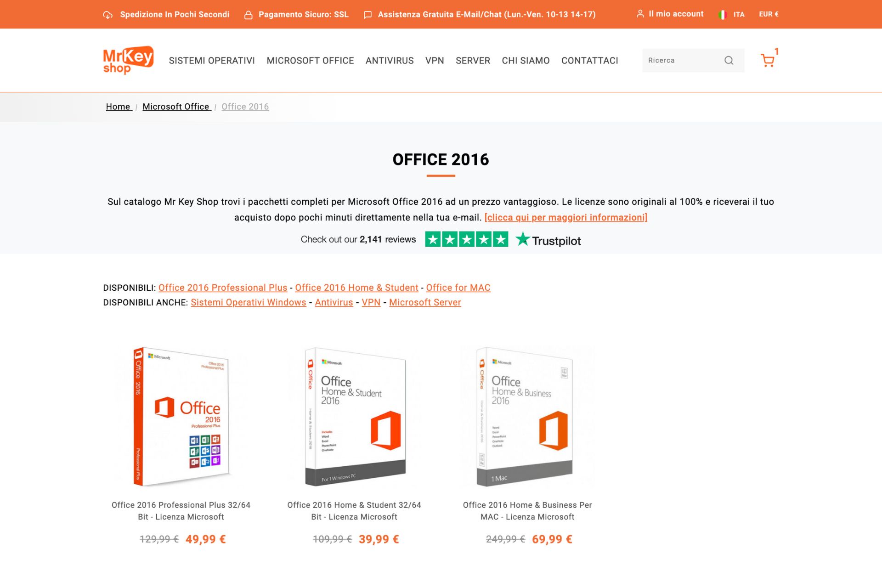Viewport: 882px width, 588px height.
Task: Open Il mio account link
Action: pos(676,14)
